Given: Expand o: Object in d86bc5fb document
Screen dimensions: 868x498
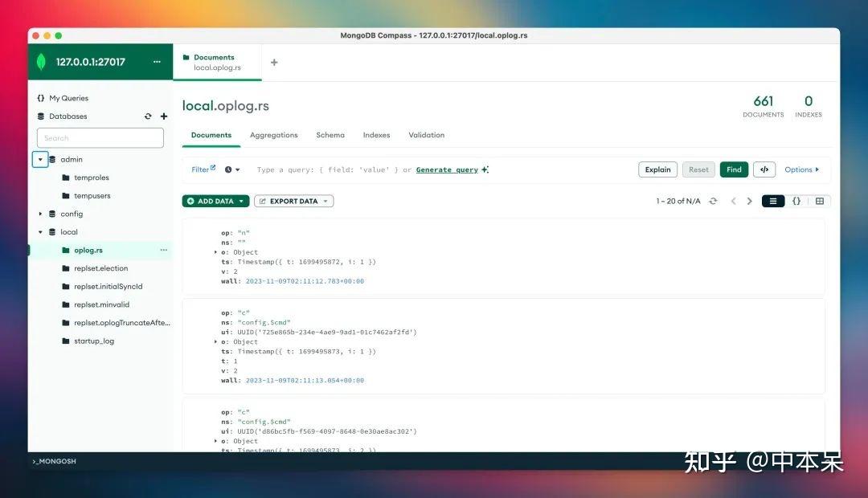Looking at the screenshot, I should pos(216,441).
